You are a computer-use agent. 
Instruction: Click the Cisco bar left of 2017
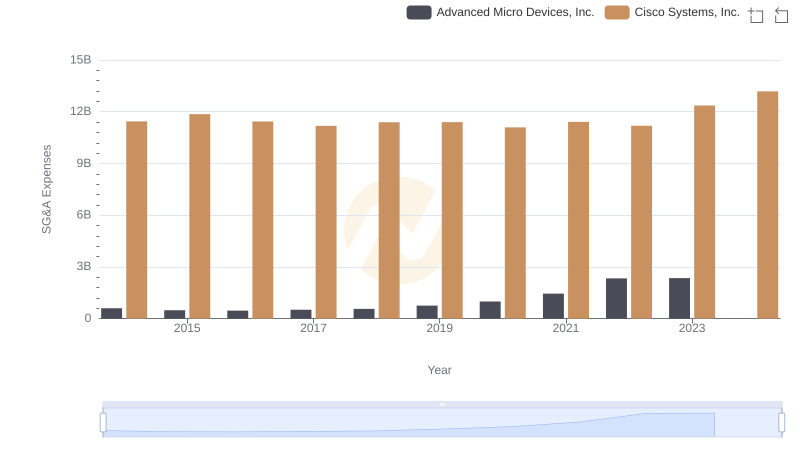pos(263,220)
